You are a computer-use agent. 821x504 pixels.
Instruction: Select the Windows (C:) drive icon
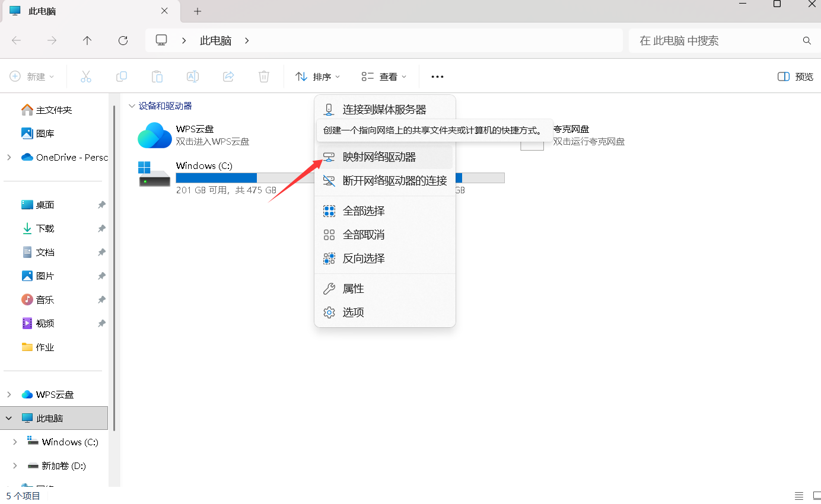click(155, 174)
